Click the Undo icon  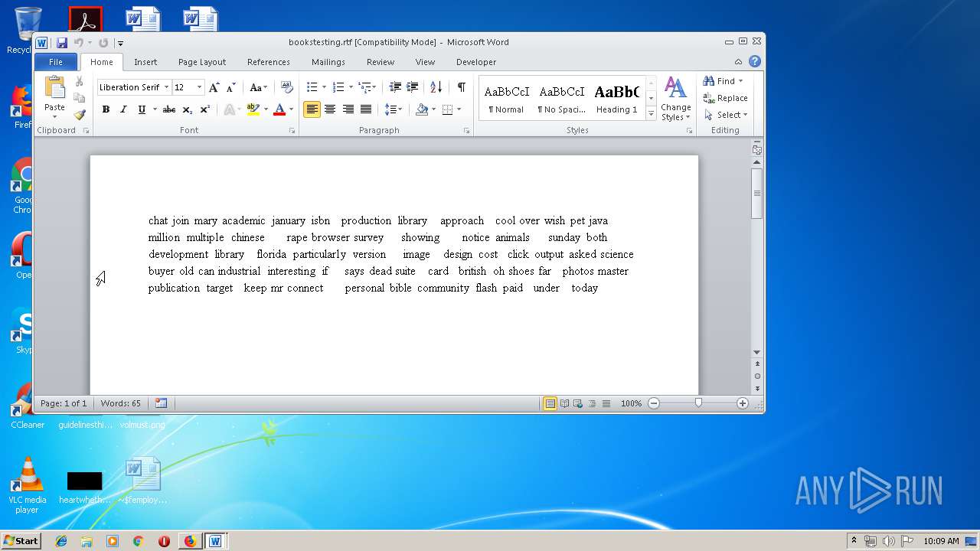click(x=78, y=43)
